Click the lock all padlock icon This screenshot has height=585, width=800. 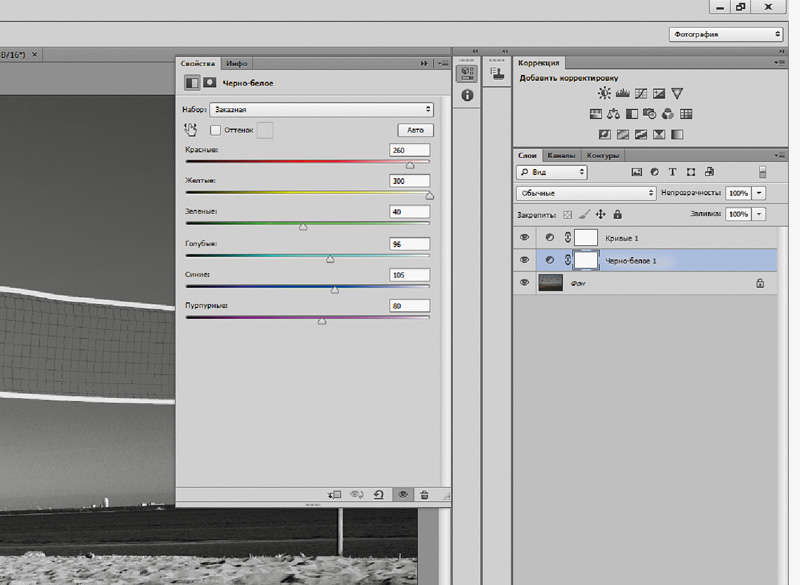pyautogui.click(x=617, y=214)
